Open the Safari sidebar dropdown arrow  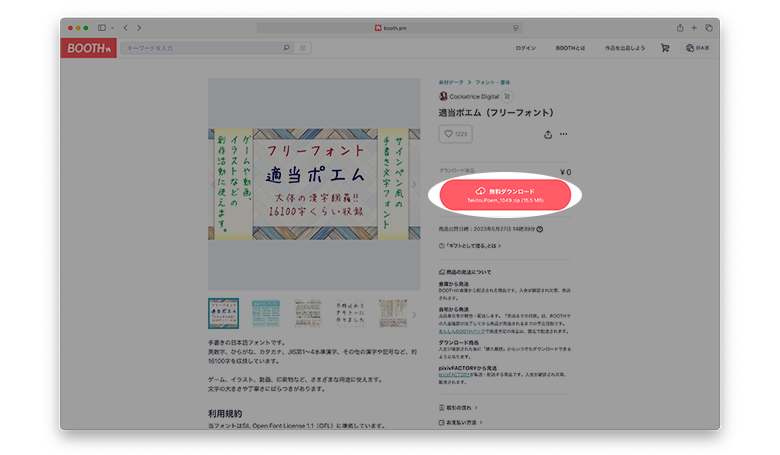112,28
